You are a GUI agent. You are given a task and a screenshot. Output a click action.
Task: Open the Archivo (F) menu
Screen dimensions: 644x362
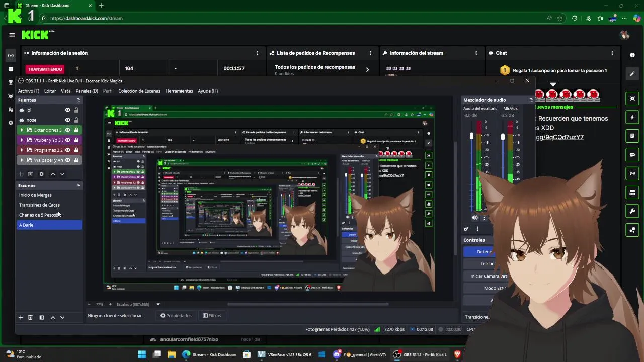(x=29, y=91)
